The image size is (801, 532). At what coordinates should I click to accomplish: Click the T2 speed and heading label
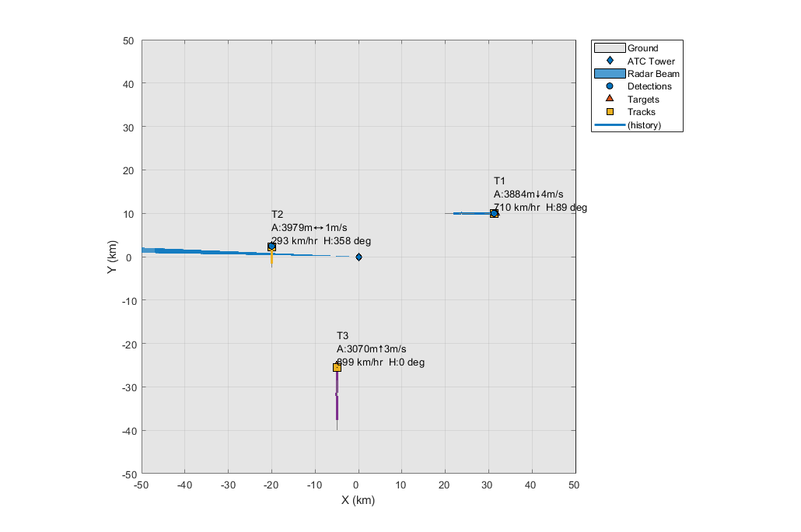[321, 240]
